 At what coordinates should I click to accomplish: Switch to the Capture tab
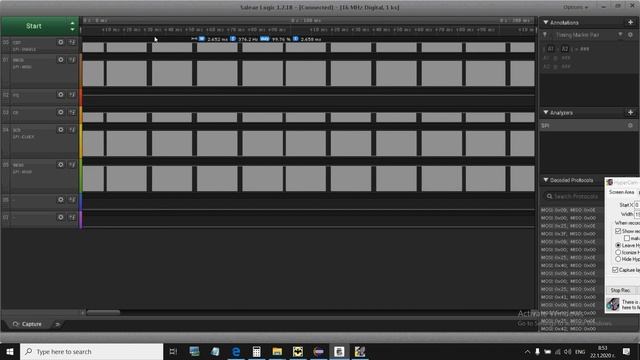click(27, 324)
